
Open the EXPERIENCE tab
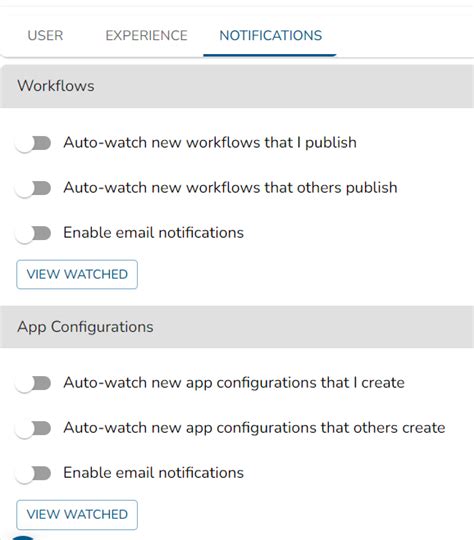tap(146, 35)
